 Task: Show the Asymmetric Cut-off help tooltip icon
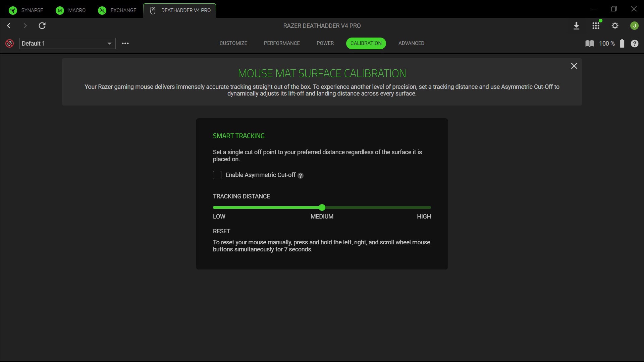click(x=301, y=176)
